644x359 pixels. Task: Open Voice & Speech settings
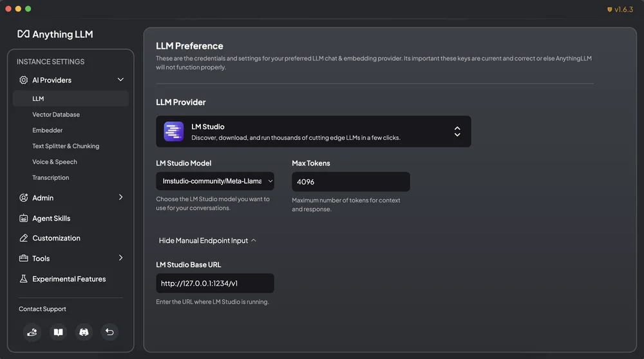(55, 162)
